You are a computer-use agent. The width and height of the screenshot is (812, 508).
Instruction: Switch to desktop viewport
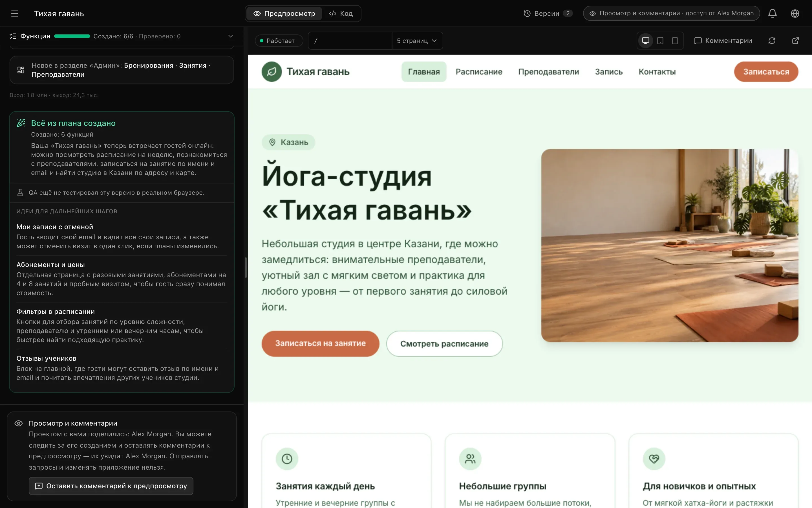[x=646, y=41]
